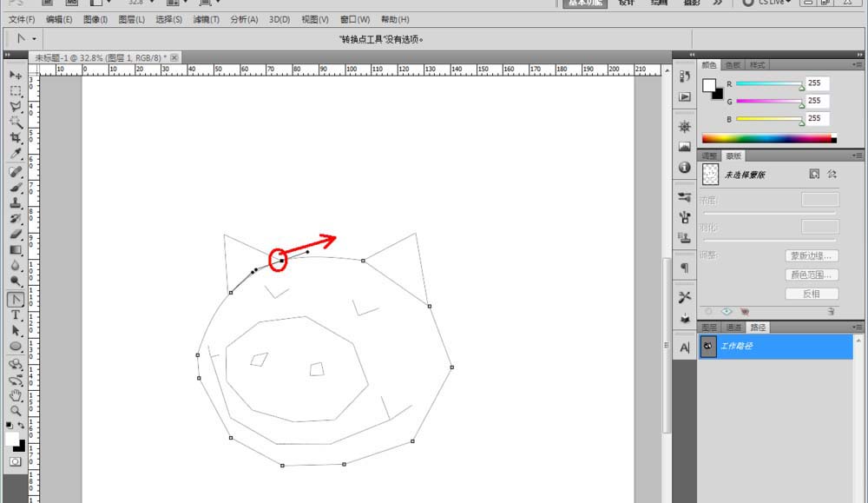Open the Paragraph panel icon
This screenshot has height=503, width=868.
[x=685, y=268]
